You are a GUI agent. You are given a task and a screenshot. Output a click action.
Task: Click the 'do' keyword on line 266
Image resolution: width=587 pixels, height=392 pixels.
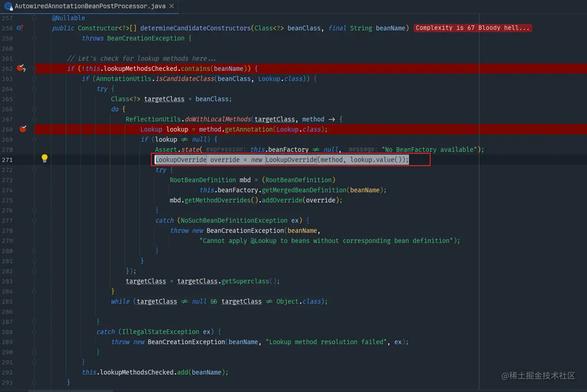tap(115, 109)
